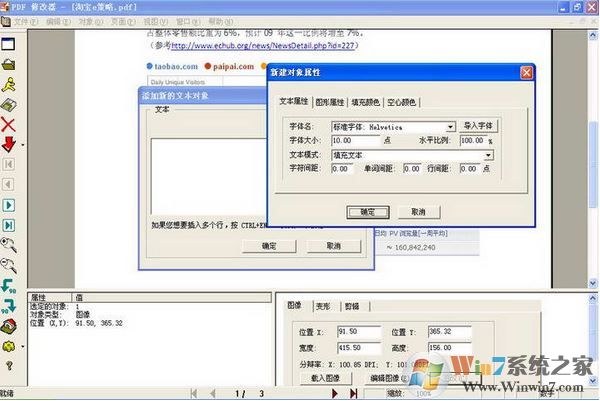Image resolution: width=600 pixels, height=401 pixels.
Task: Close the 新建对象属性 dialog
Action: coord(527,72)
